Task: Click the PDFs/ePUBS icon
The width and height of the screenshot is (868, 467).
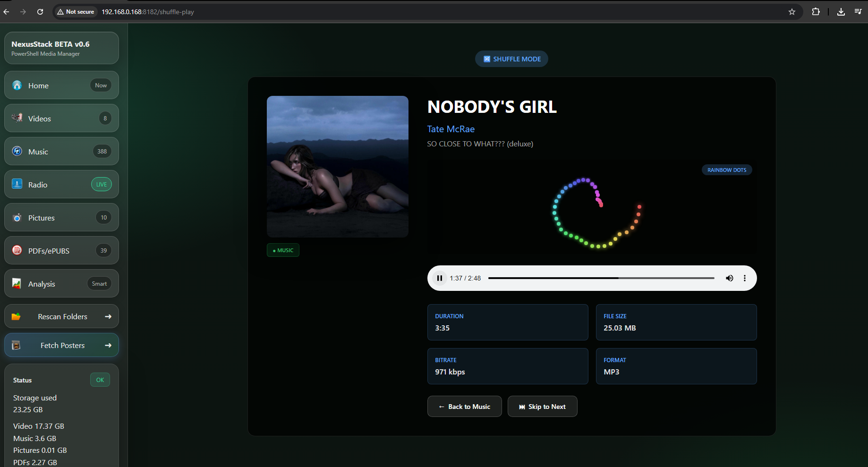Action: (x=17, y=250)
